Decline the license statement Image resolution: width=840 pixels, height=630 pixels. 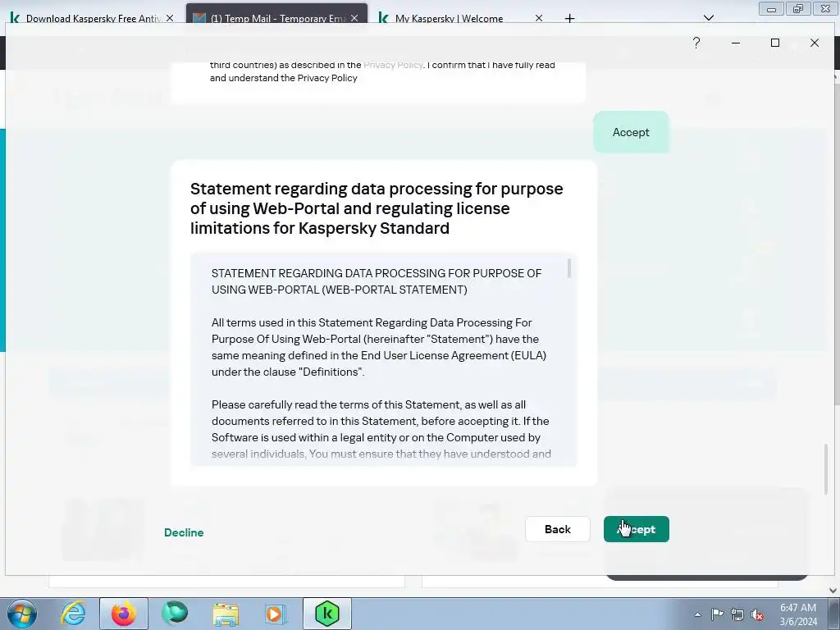184,532
